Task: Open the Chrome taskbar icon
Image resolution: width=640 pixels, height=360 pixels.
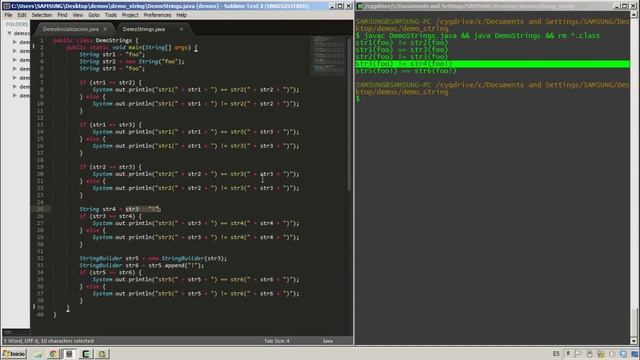Action: 53,354
